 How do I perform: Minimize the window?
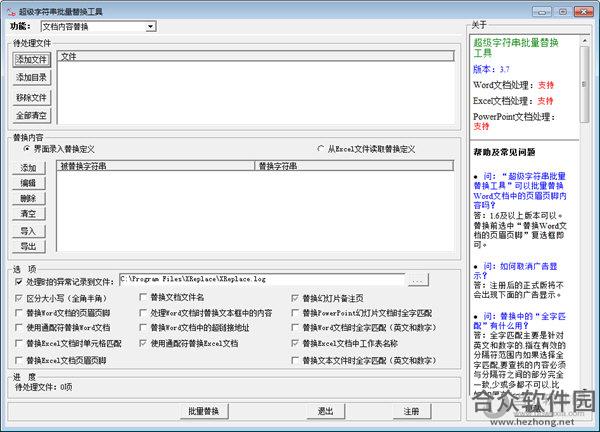pyautogui.click(x=541, y=12)
